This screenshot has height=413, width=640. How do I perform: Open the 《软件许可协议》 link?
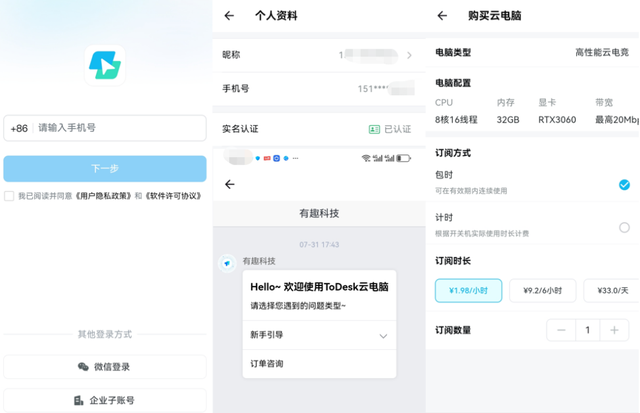pos(173,196)
